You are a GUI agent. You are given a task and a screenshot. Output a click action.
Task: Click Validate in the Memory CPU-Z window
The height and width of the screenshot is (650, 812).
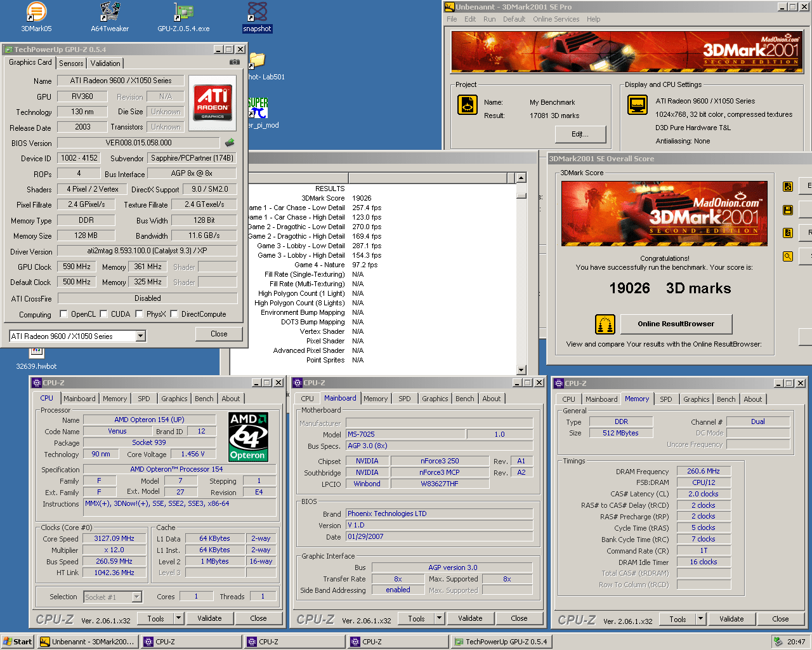click(731, 619)
